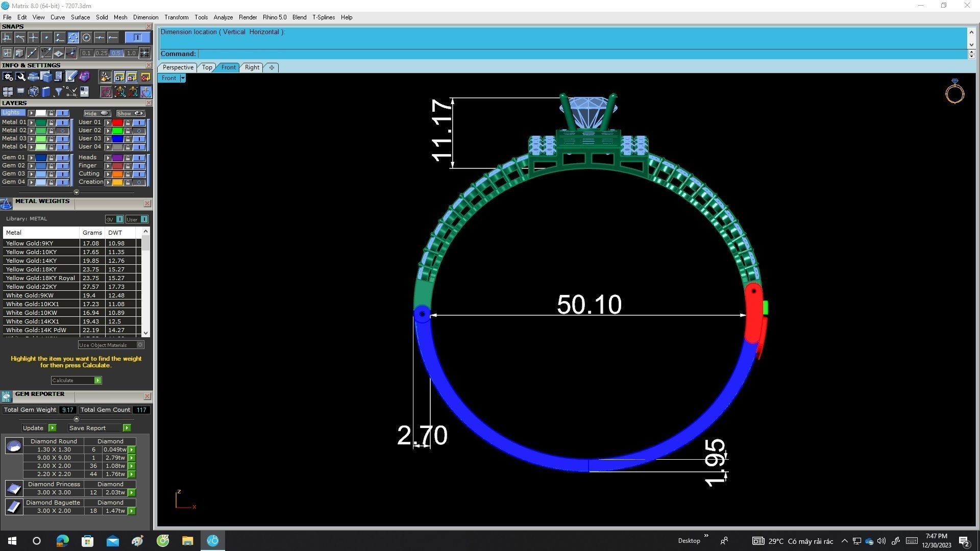Open the notepad with pencil icon
Screen dimensions: 980x551
point(71,77)
